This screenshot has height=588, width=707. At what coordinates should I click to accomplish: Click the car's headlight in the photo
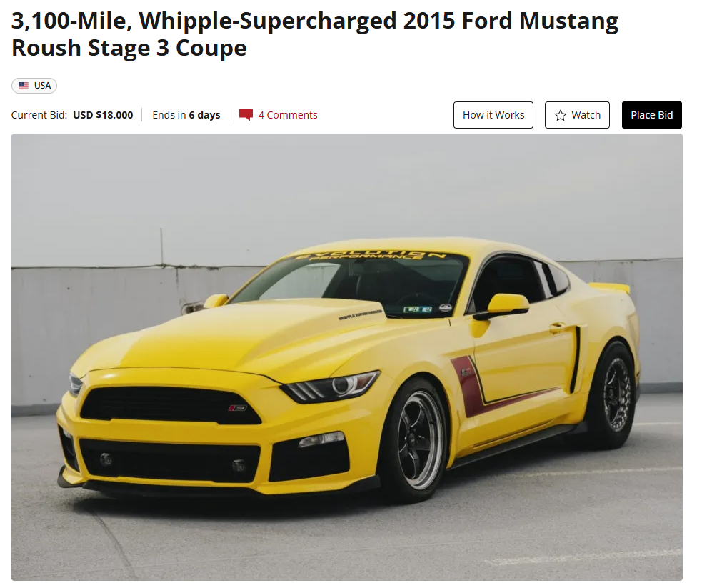click(x=331, y=387)
